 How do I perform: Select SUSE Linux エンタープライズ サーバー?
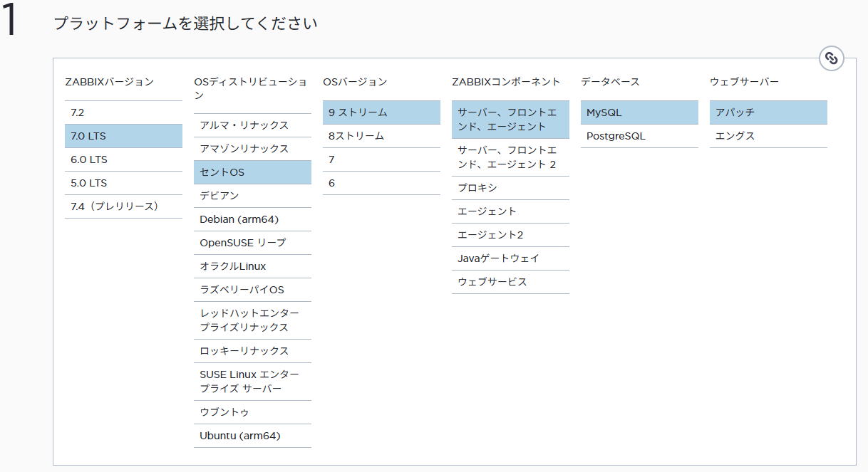252,382
